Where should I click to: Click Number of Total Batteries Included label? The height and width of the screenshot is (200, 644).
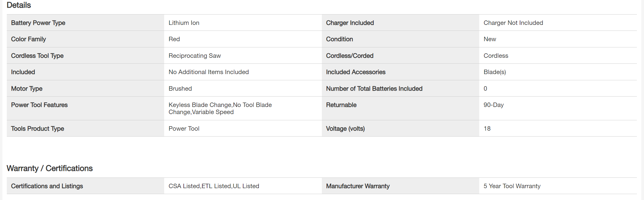coord(374,89)
